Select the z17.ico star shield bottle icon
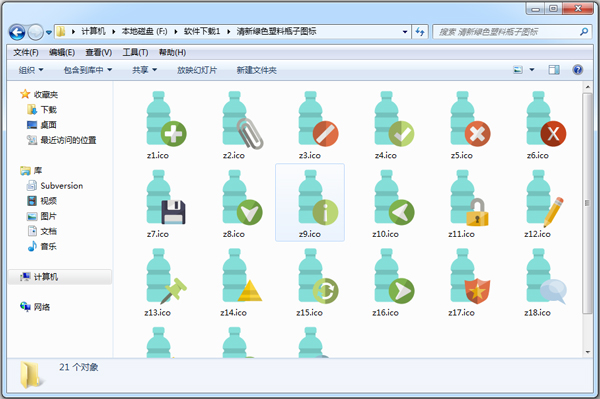The image size is (600, 399). coord(470,276)
